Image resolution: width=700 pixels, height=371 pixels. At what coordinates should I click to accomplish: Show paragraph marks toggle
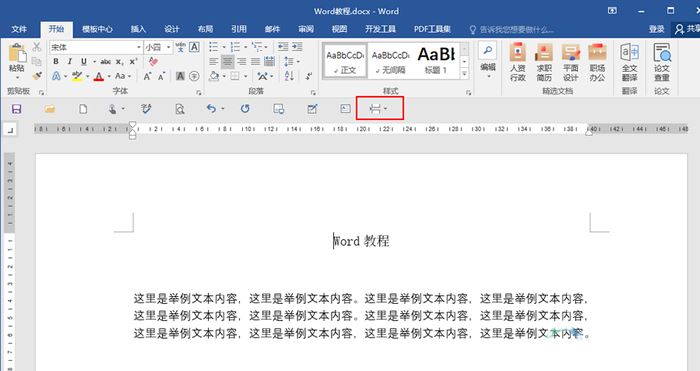tap(309, 76)
